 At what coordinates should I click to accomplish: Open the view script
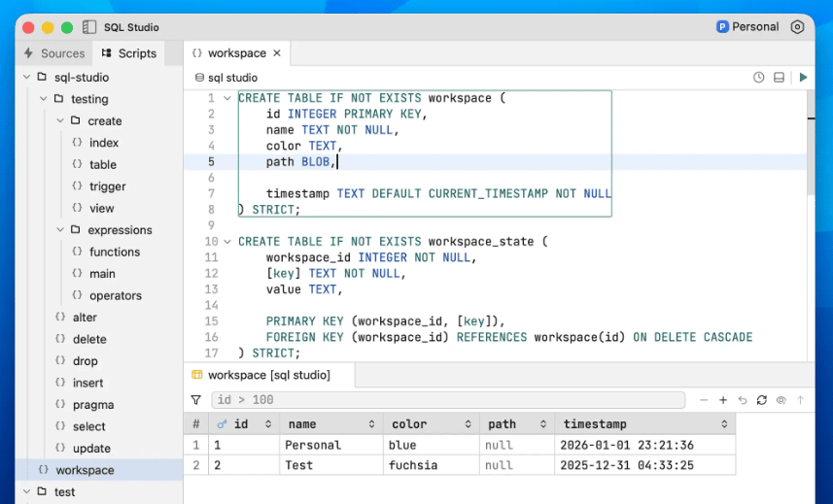[x=101, y=208]
